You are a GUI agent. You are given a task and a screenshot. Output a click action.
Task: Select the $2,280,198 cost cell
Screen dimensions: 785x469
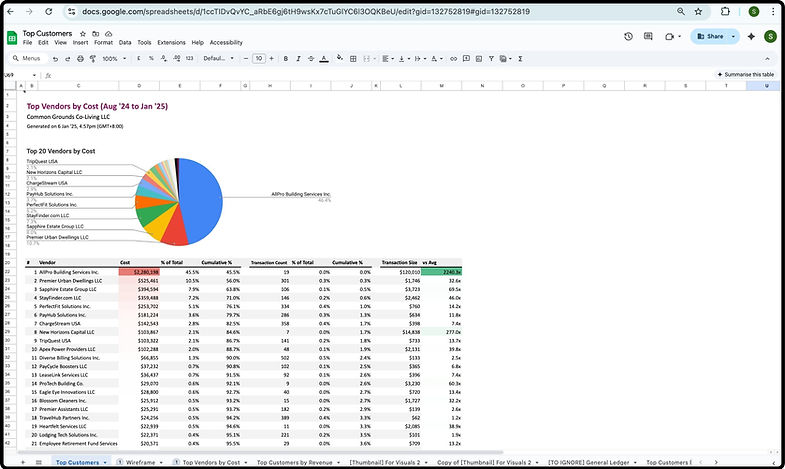139,272
